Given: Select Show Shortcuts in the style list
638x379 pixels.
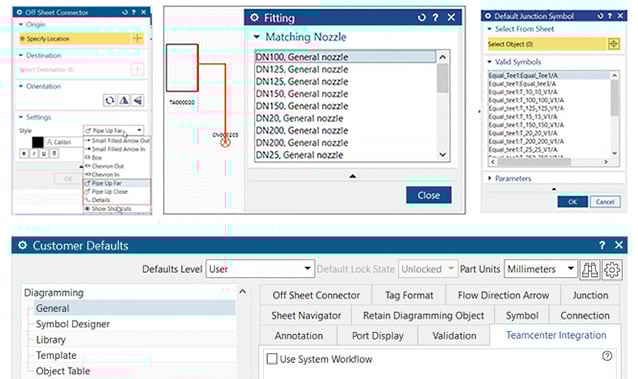Looking at the screenshot, I should point(117,208).
